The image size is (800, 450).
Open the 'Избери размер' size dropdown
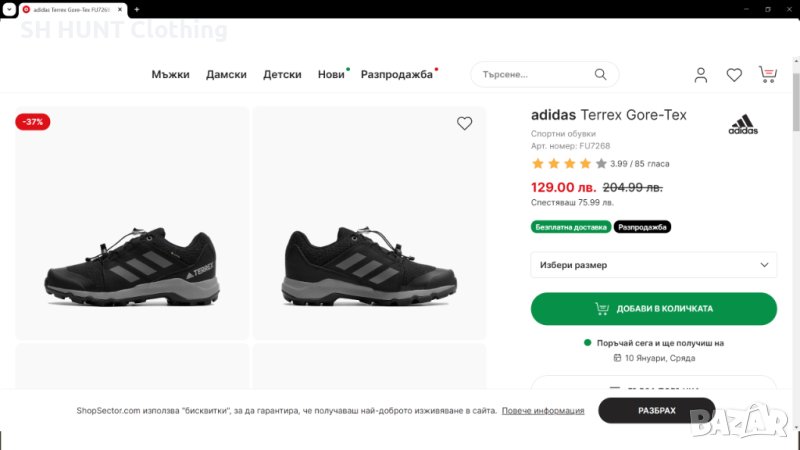click(x=653, y=265)
